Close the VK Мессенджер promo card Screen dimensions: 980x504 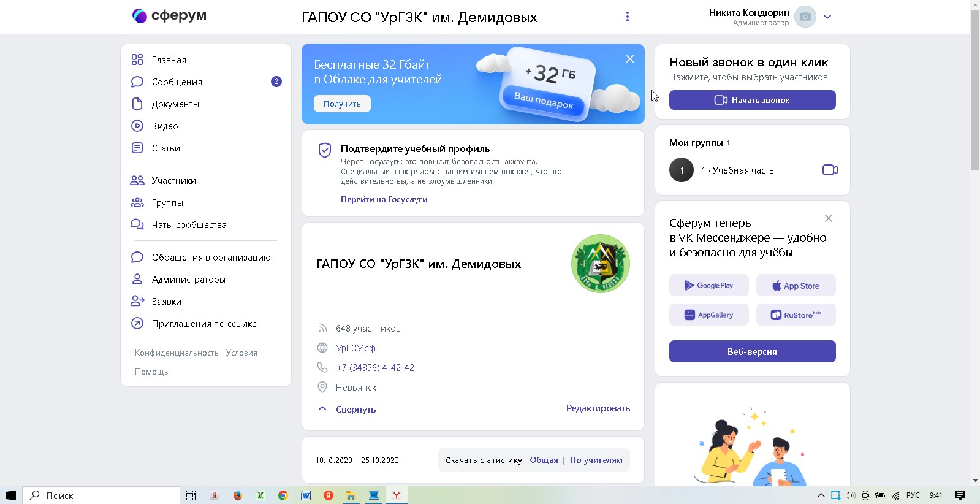(829, 218)
